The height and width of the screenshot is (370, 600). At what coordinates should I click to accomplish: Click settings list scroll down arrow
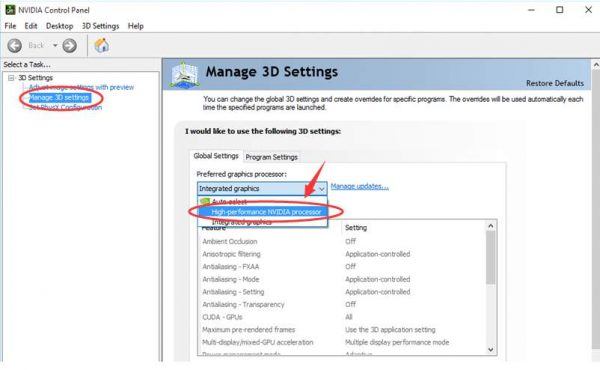(x=491, y=350)
